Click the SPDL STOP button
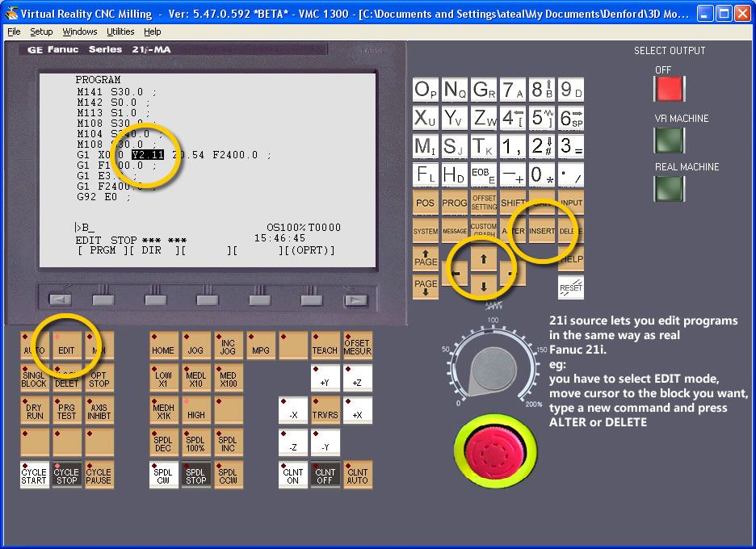Screen dimensions: 756x549 [195, 475]
